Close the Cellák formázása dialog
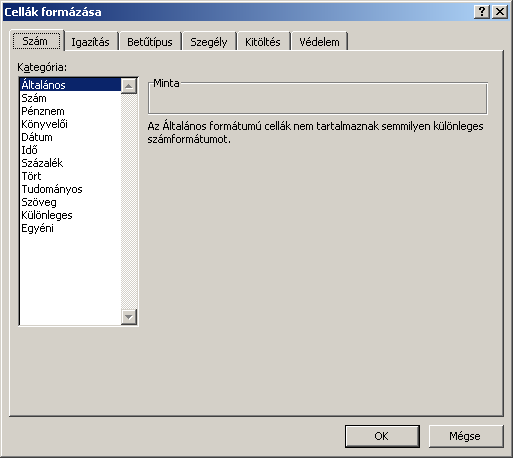This screenshot has height=458, width=513. point(500,12)
